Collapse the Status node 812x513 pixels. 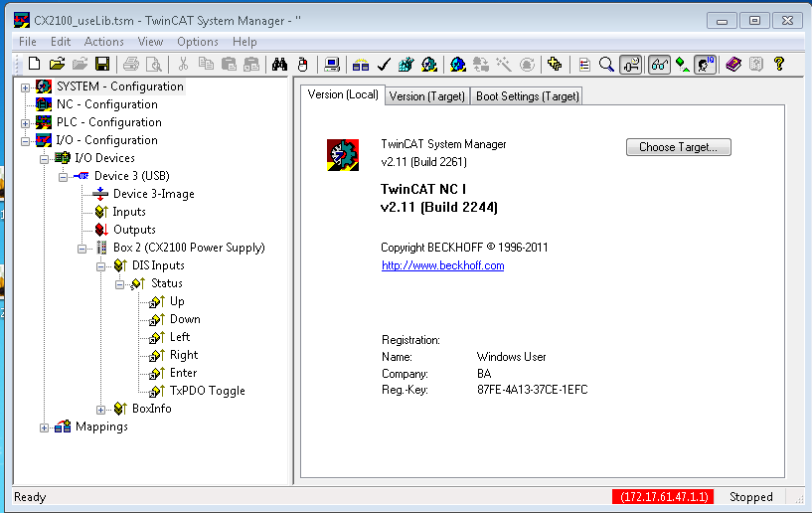119,284
